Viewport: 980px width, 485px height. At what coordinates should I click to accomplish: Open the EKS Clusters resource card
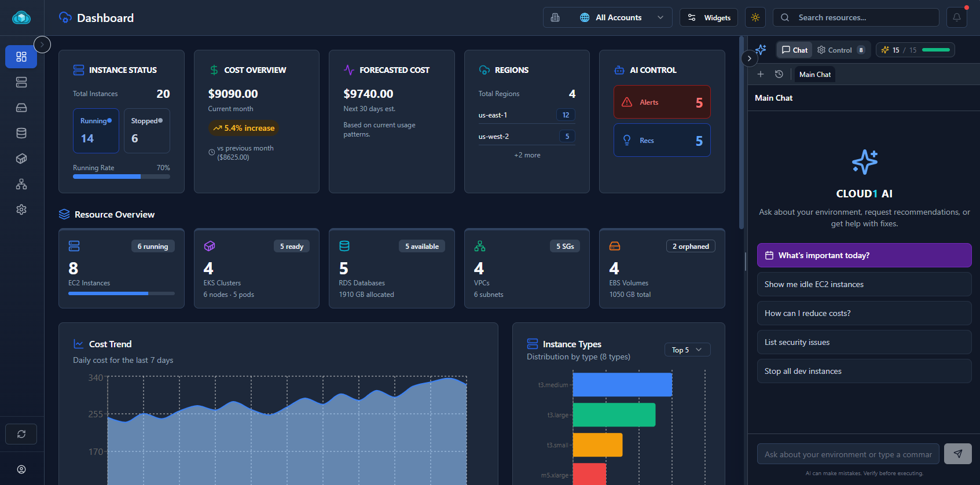click(256, 268)
